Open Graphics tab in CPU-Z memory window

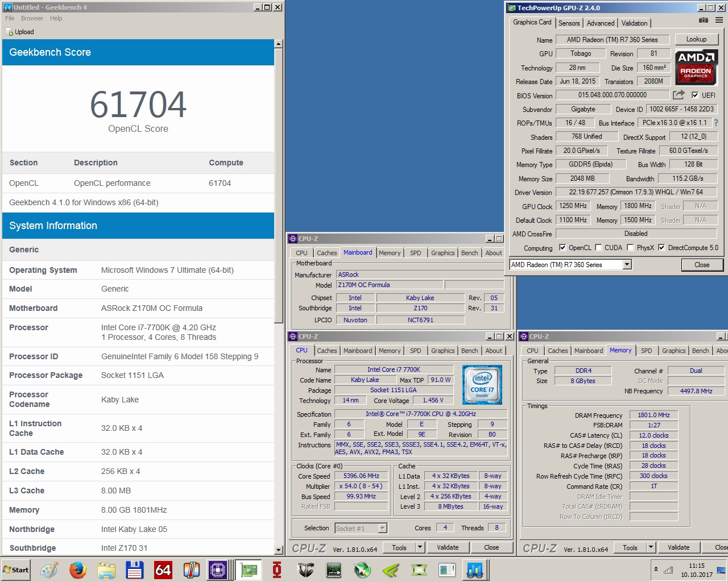pos(673,351)
